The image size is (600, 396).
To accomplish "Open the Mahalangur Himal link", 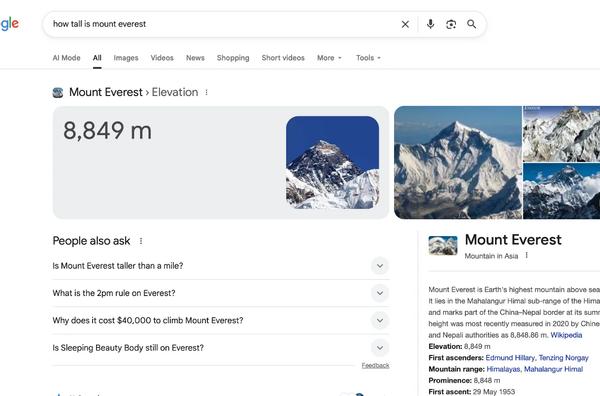I will 553,369.
